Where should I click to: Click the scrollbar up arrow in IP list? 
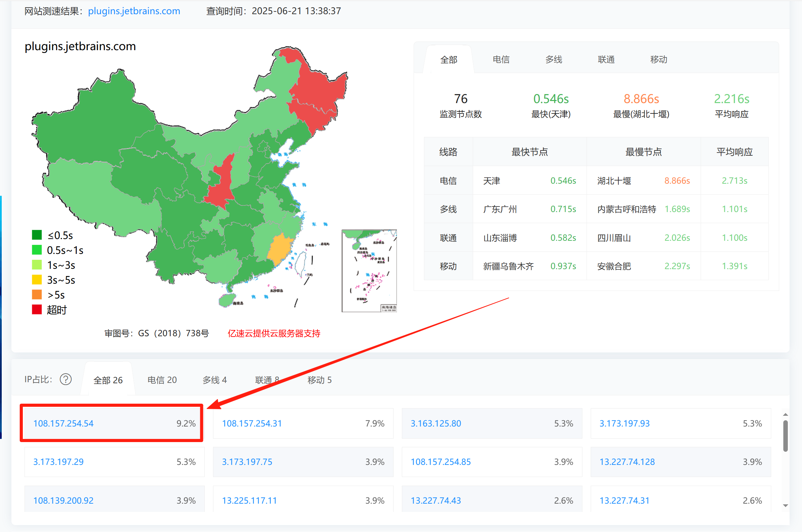pos(785,414)
